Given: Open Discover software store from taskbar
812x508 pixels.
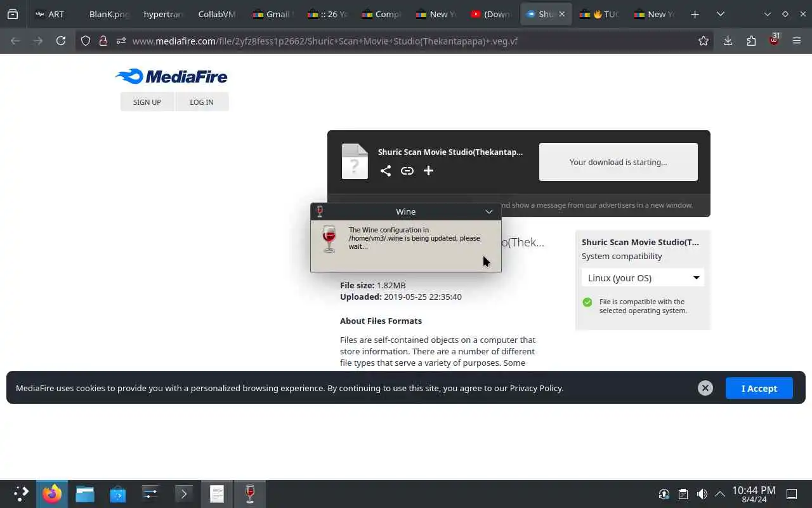Looking at the screenshot, I should [118, 493].
